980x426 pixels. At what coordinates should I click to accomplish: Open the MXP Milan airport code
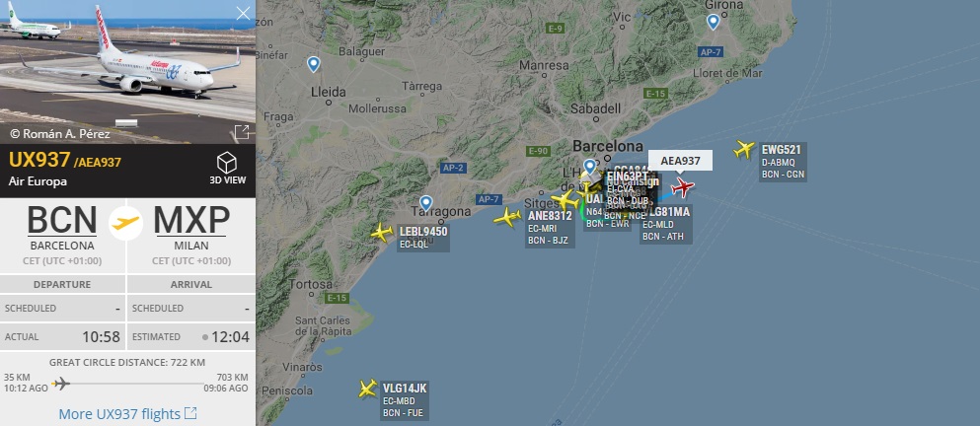tap(191, 220)
